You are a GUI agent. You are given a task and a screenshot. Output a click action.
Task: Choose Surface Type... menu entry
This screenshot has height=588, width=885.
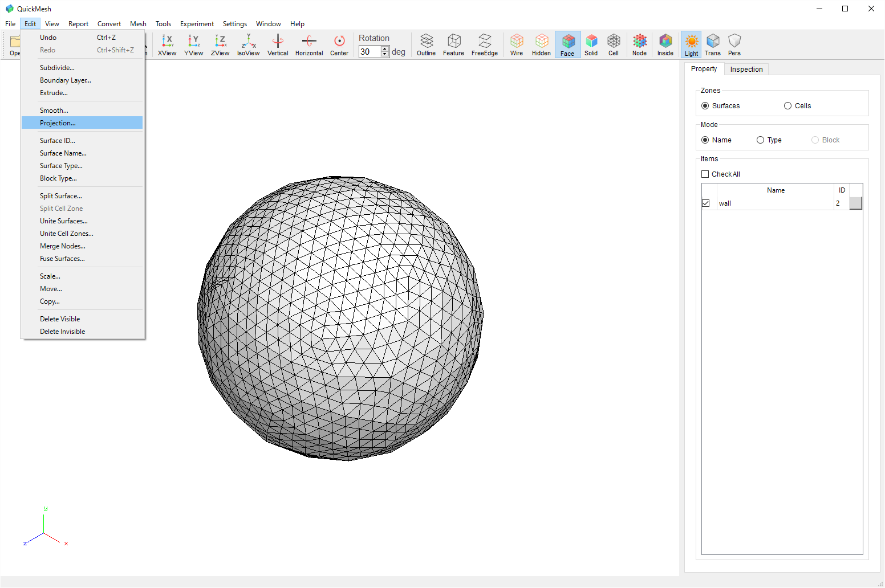tap(82, 166)
